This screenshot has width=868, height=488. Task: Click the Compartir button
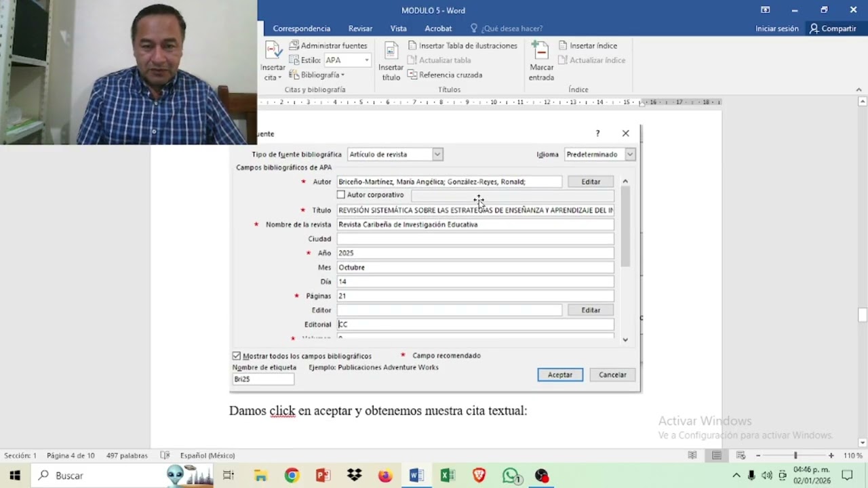coord(833,28)
